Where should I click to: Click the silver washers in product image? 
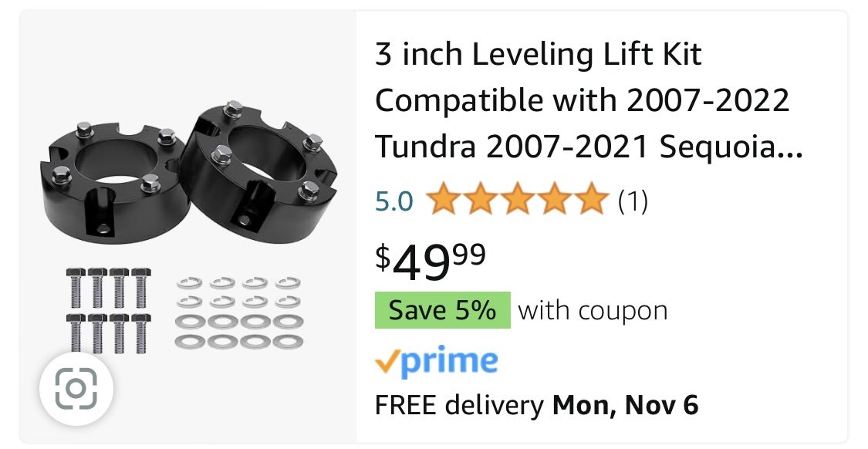coord(239,312)
